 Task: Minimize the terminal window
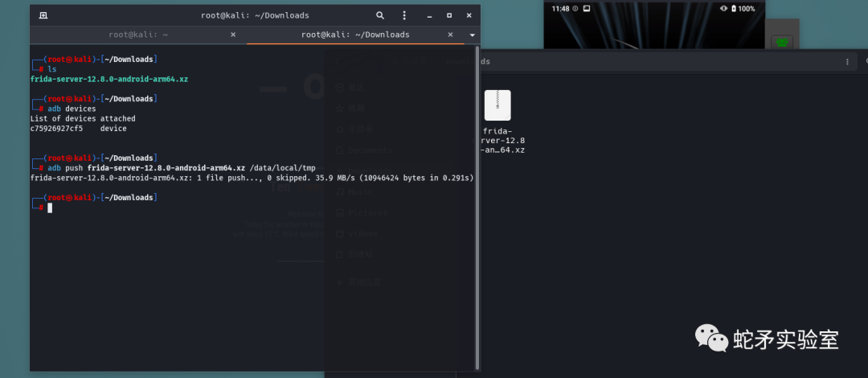(430, 15)
